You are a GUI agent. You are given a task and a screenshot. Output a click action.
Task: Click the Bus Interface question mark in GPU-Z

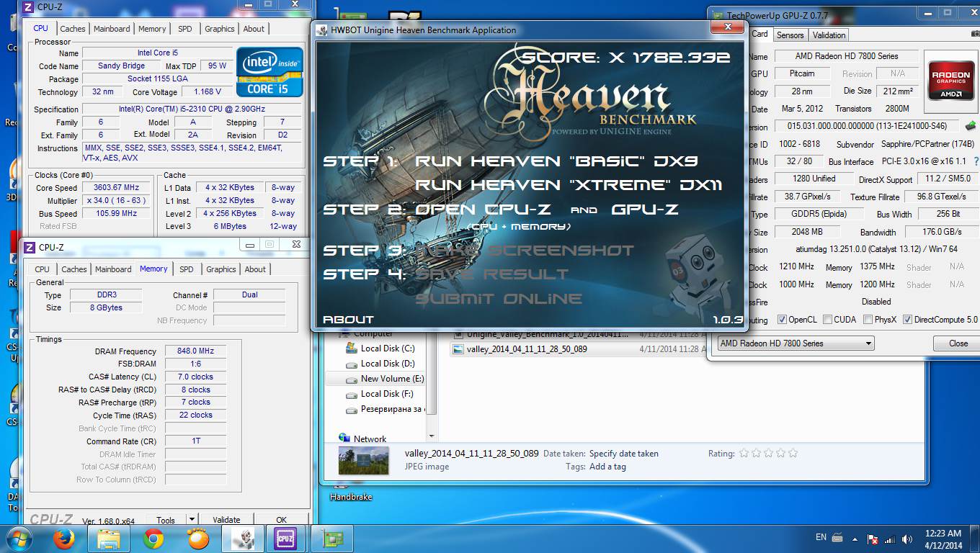[976, 161]
